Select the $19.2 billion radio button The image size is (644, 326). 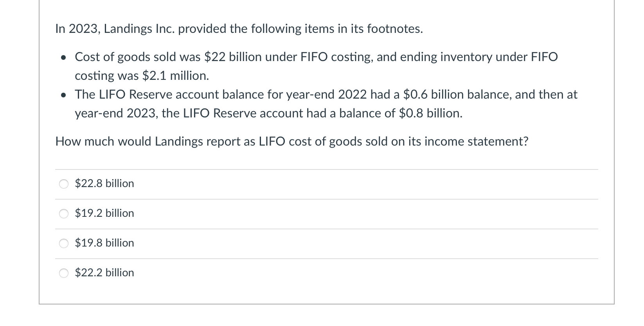pos(64,214)
